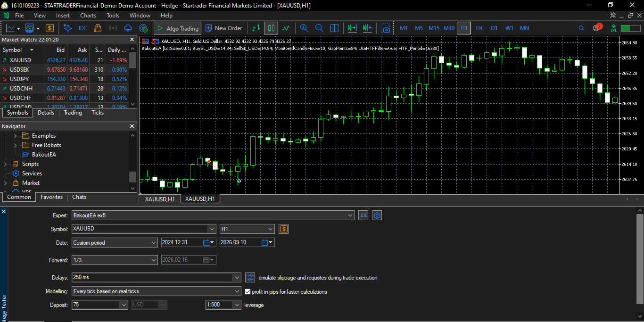This screenshot has width=644, height=322.
Task: Select the bar chart type icon
Action: 256,28
